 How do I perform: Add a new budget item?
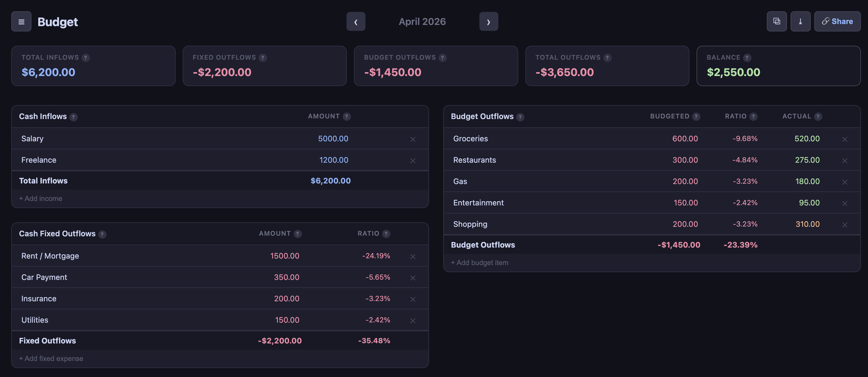coord(479,262)
